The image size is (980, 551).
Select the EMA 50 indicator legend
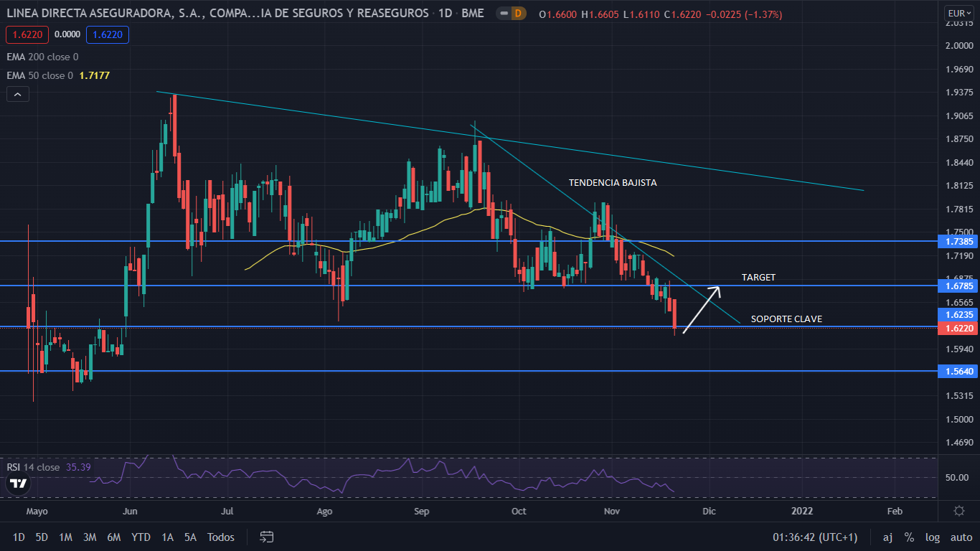point(39,75)
